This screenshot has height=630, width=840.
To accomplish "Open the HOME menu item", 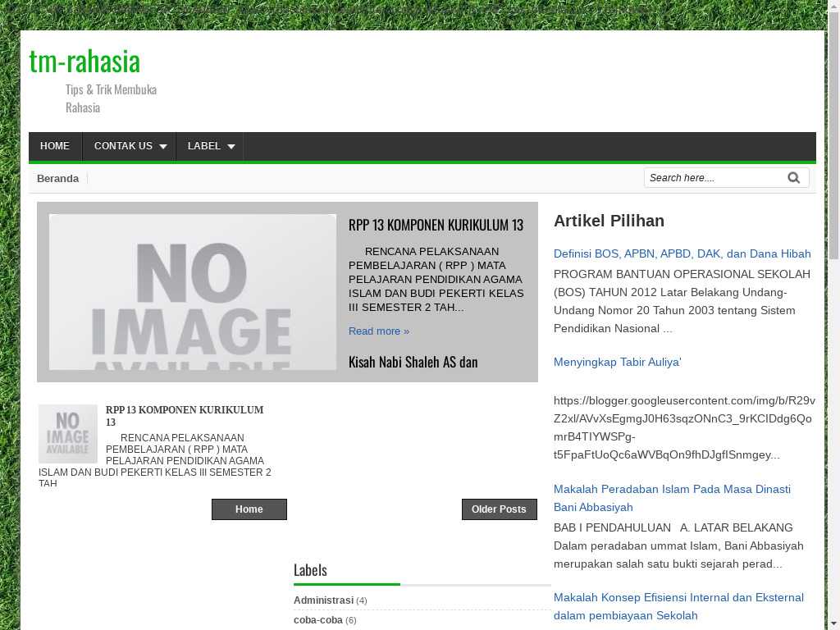I will click(55, 146).
